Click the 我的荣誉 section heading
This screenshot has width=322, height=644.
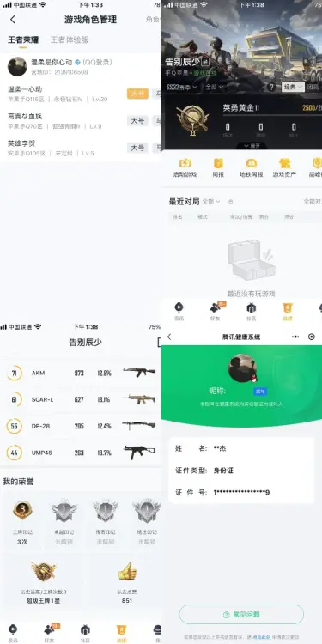coord(18,482)
